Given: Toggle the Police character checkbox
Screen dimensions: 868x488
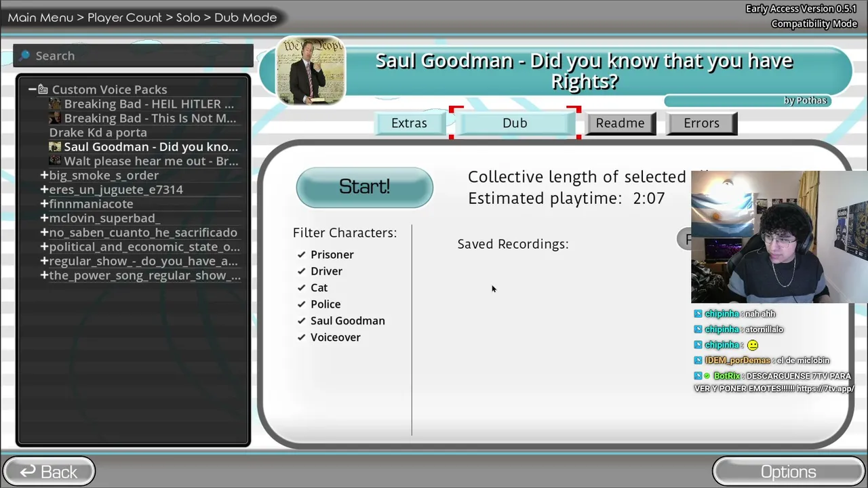Looking at the screenshot, I should point(301,304).
